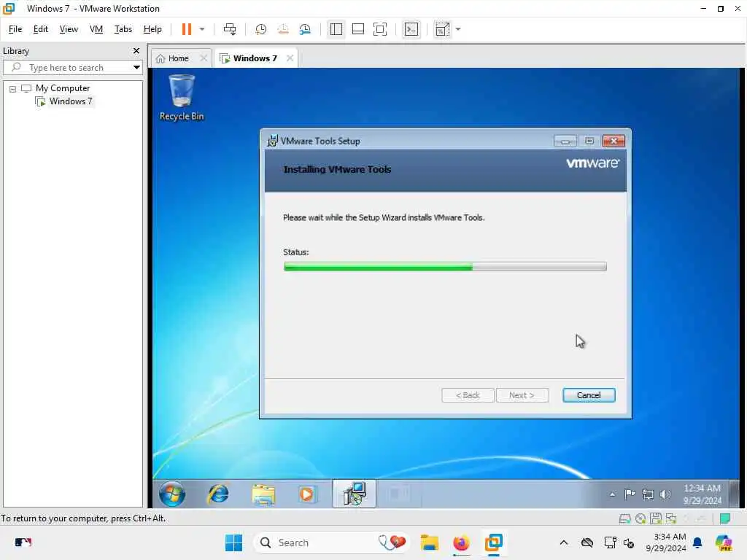Click the Windows 7 clock showing 12:34 AM
This screenshot has width=747, height=560.
click(703, 494)
